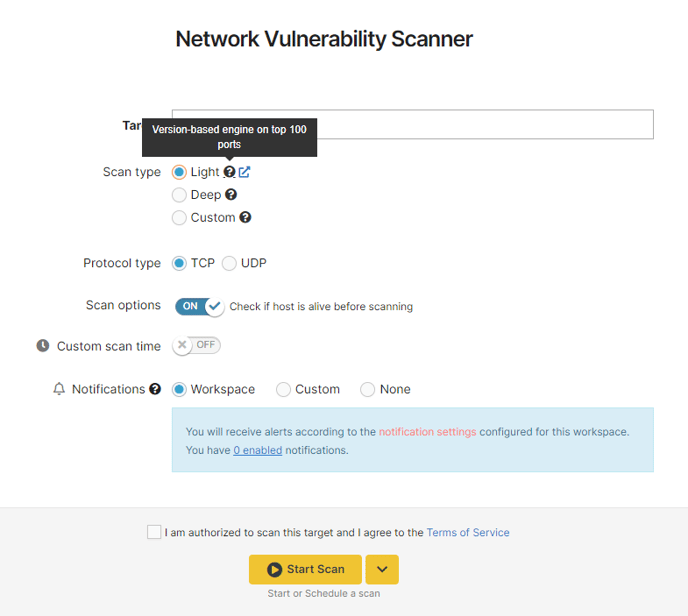
Task: Expand the Start Scan dropdown arrow
Action: pos(382,569)
